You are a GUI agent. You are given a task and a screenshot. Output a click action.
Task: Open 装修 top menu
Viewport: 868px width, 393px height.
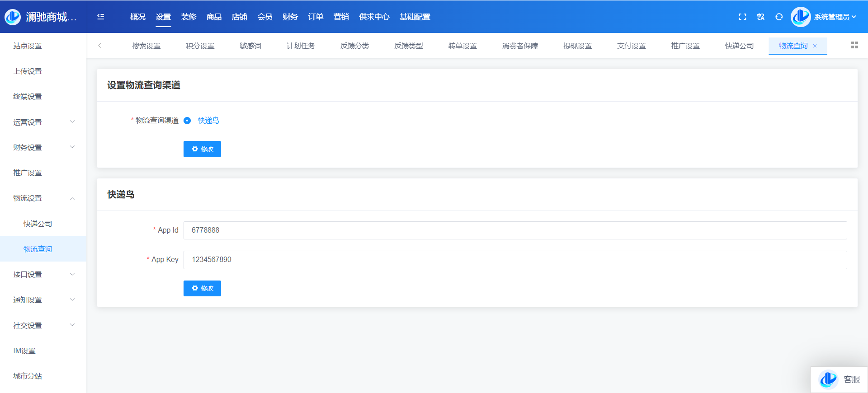coord(189,17)
